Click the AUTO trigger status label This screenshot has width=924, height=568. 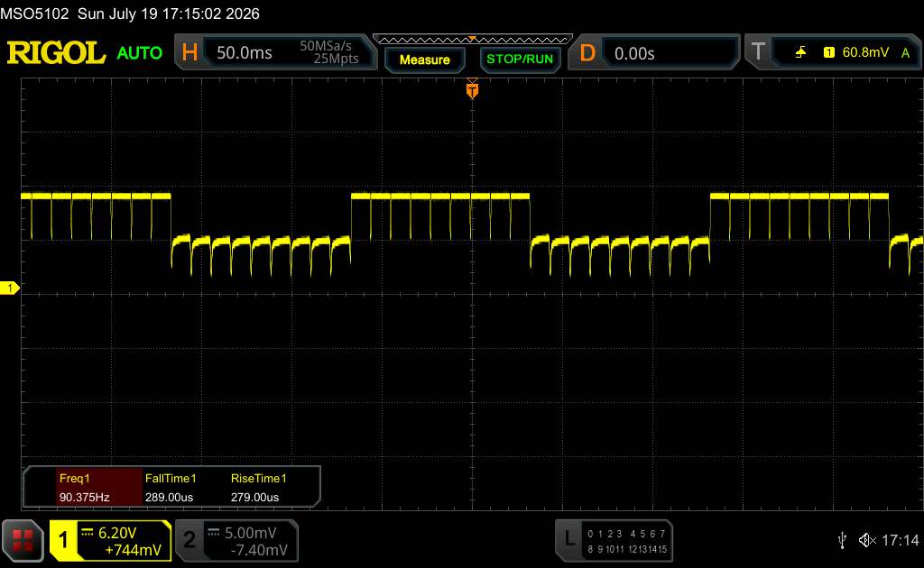[139, 53]
